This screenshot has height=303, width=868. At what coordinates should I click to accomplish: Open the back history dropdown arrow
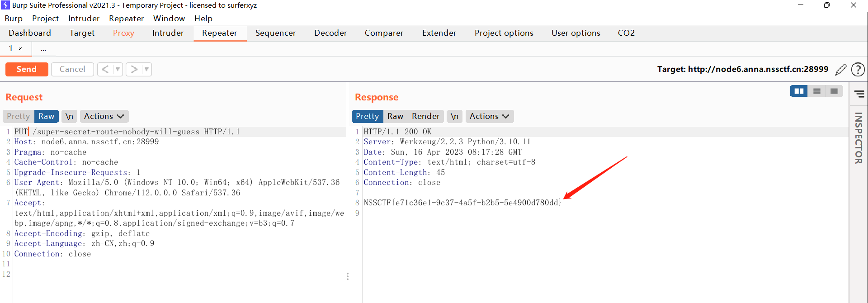[118, 69]
